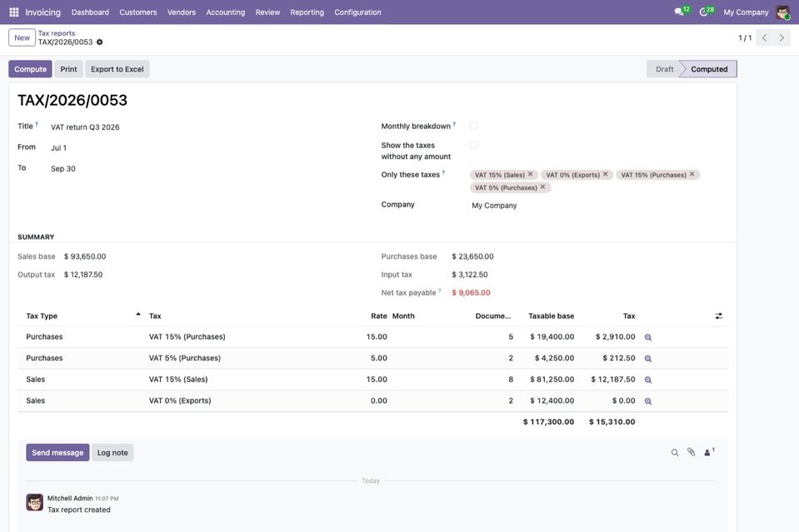799x532 pixels.
Task: Open the Customers menu
Action: pyautogui.click(x=138, y=12)
